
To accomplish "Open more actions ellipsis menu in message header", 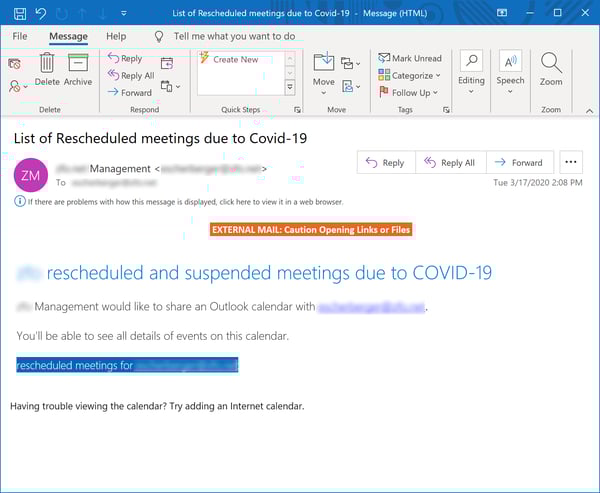I will click(x=571, y=162).
